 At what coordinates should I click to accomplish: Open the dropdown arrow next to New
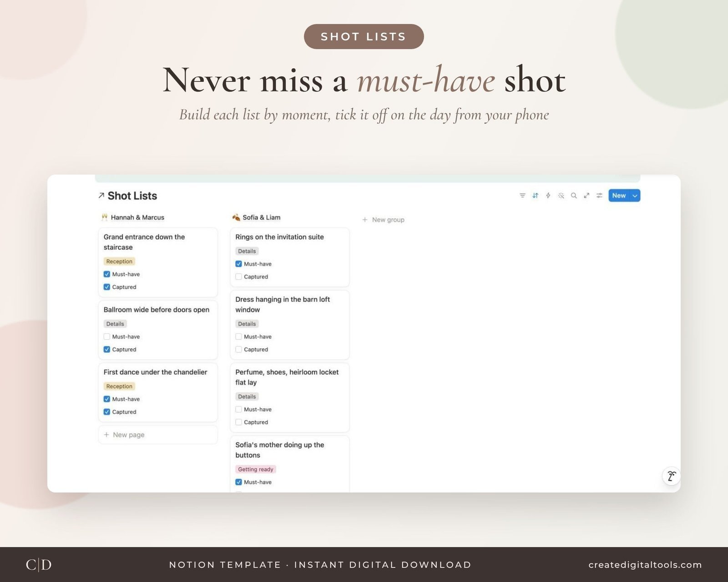tap(635, 196)
